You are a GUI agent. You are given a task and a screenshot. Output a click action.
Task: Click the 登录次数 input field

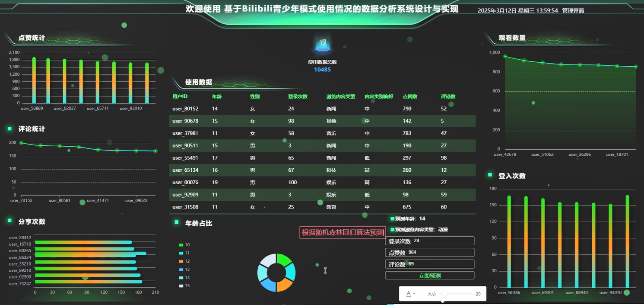coord(429,241)
